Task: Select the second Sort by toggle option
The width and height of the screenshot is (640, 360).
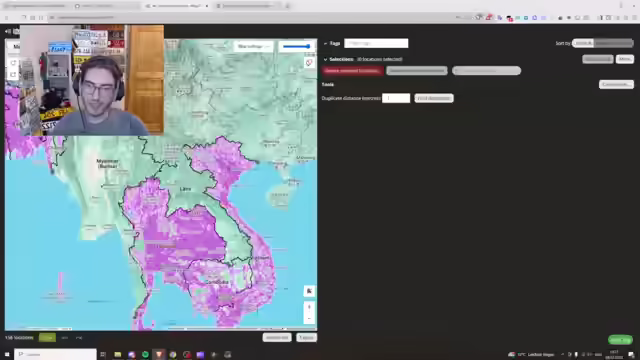Action: pyautogui.click(x=613, y=43)
